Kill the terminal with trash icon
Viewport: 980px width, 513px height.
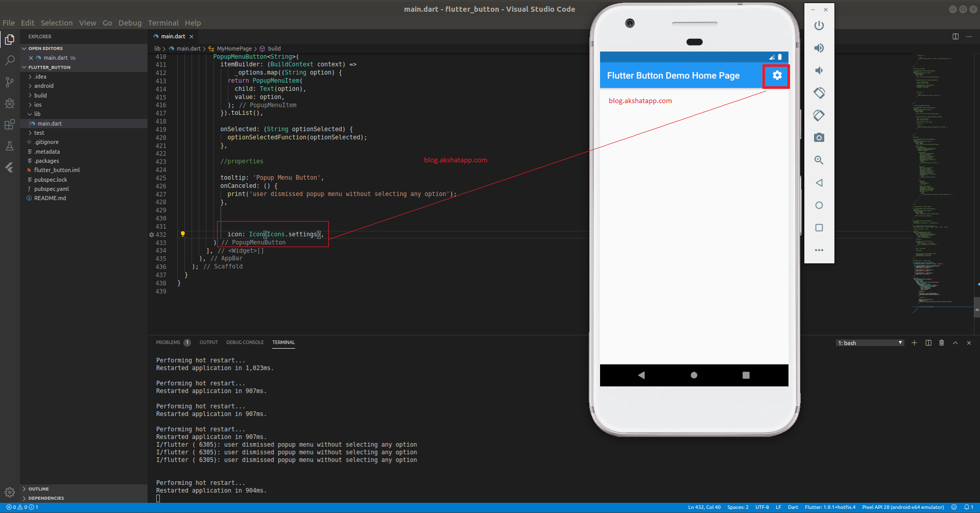click(x=942, y=343)
